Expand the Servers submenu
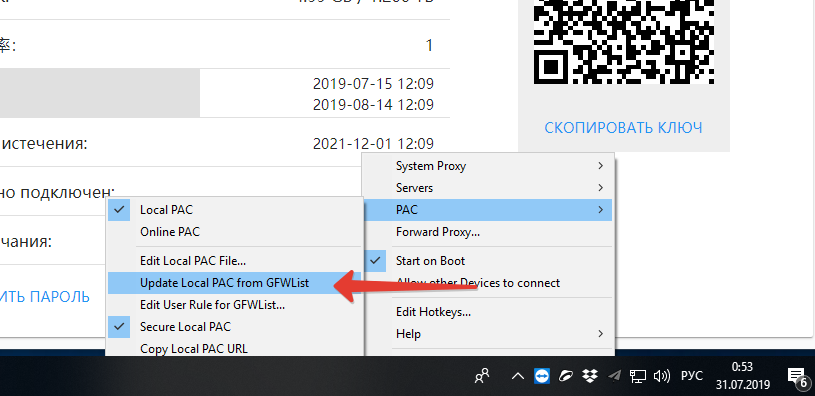Viewport: 815px width, 396px height. click(488, 188)
